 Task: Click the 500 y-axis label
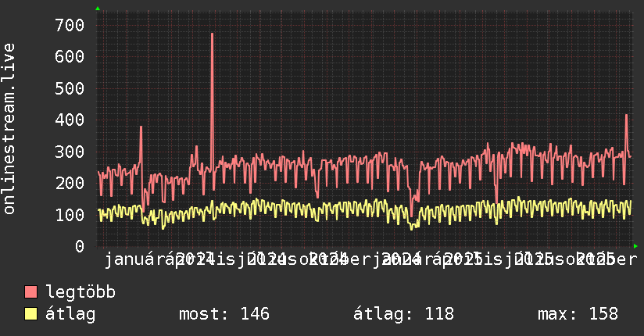click(70, 89)
